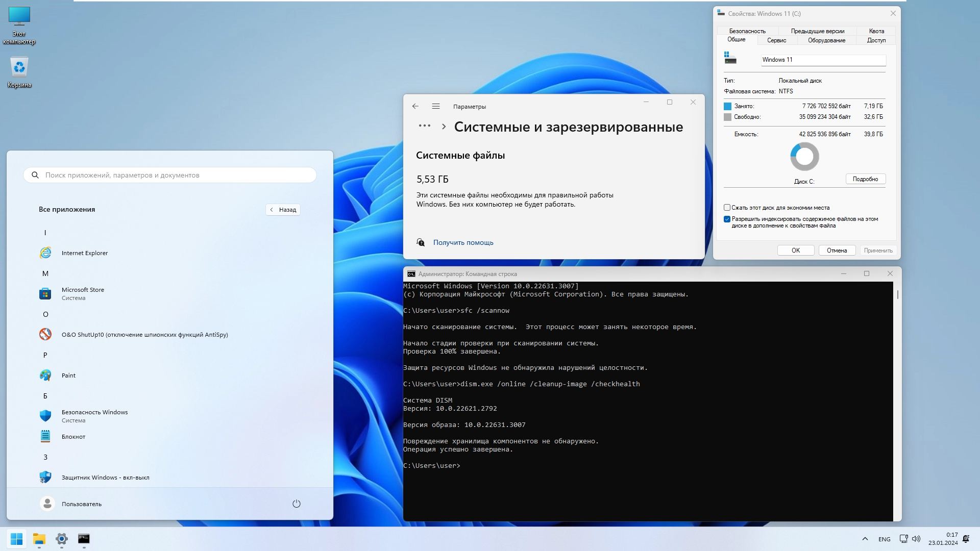This screenshot has width=980, height=551.
Task: Click the Command Prompt vertical scrollbar
Action: click(897, 295)
